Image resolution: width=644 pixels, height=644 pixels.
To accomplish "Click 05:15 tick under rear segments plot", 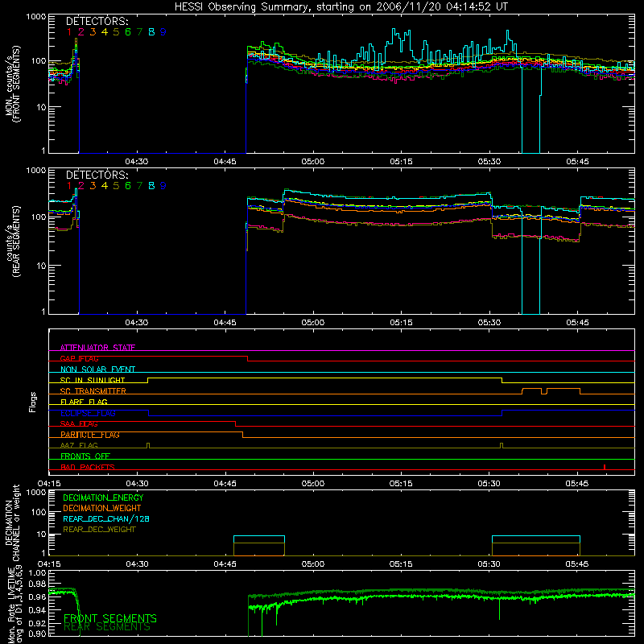I will pyautogui.click(x=401, y=323).
